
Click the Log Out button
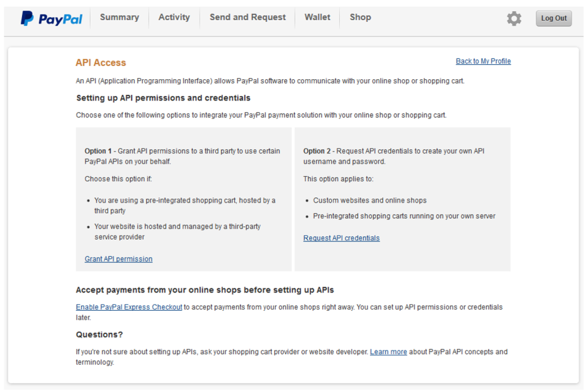tap(553, 18)
